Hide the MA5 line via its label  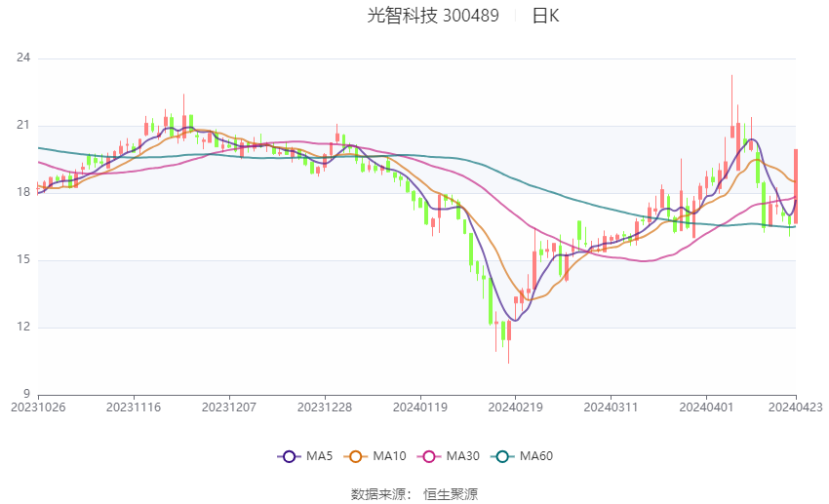coord(319,456)
